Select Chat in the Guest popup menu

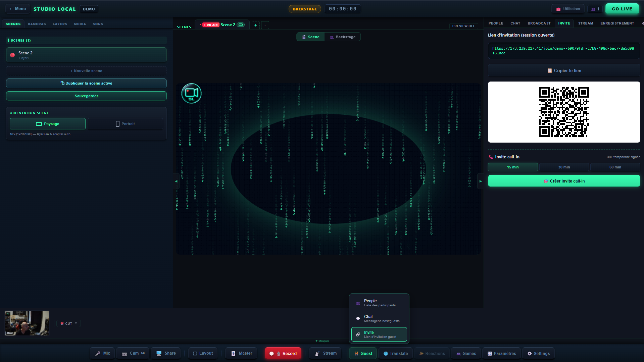[x=379, y=319]
